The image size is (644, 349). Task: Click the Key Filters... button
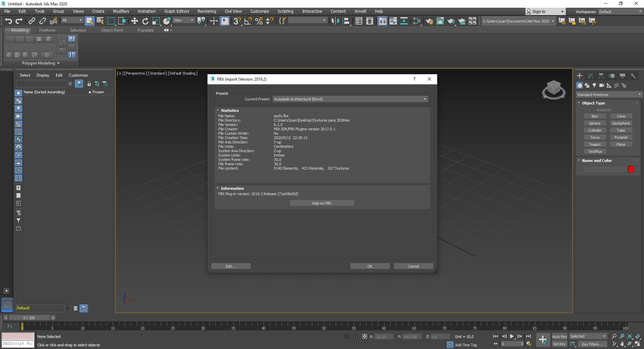click(x=592, y=344)
